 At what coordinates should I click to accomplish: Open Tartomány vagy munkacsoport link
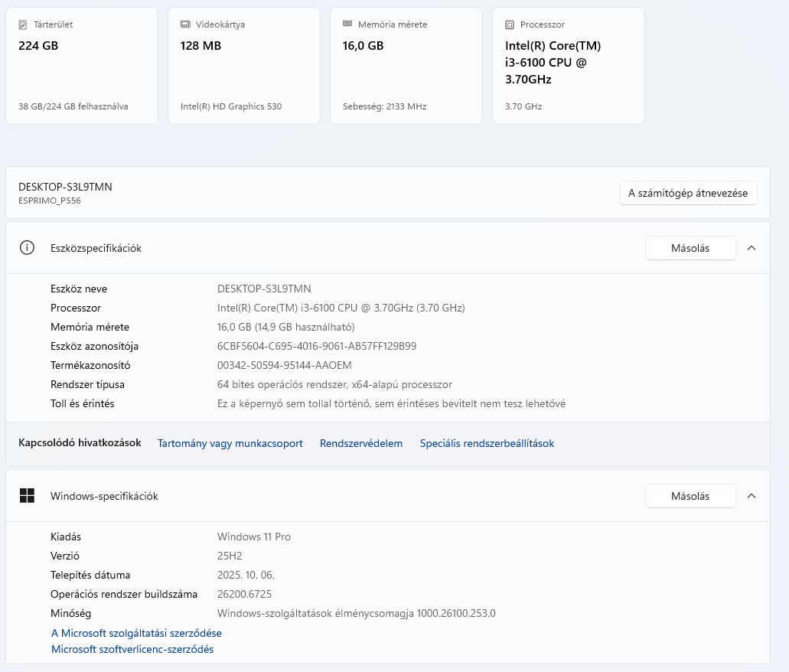(230, 443)
